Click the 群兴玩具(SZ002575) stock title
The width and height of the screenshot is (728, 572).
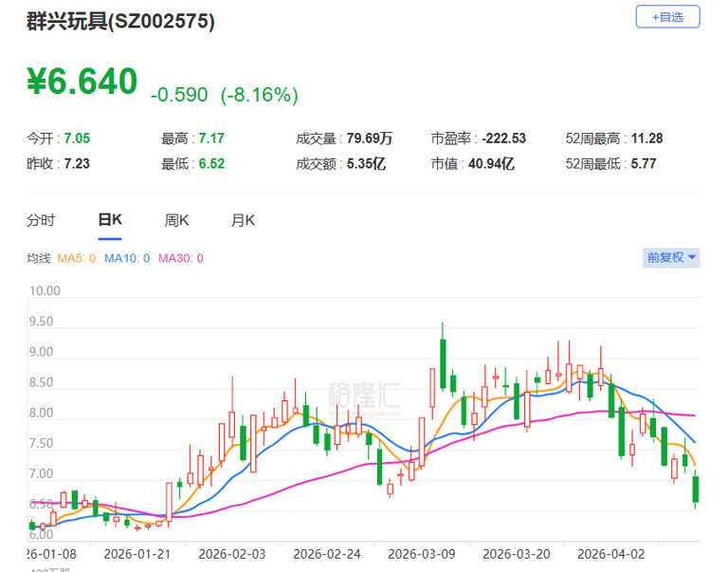coord(120,22)
